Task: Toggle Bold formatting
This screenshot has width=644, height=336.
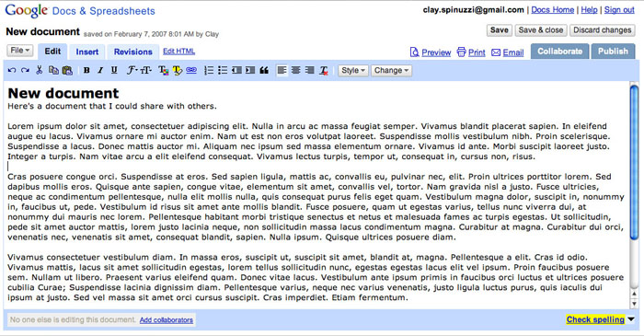Action: tap(86, 70)
